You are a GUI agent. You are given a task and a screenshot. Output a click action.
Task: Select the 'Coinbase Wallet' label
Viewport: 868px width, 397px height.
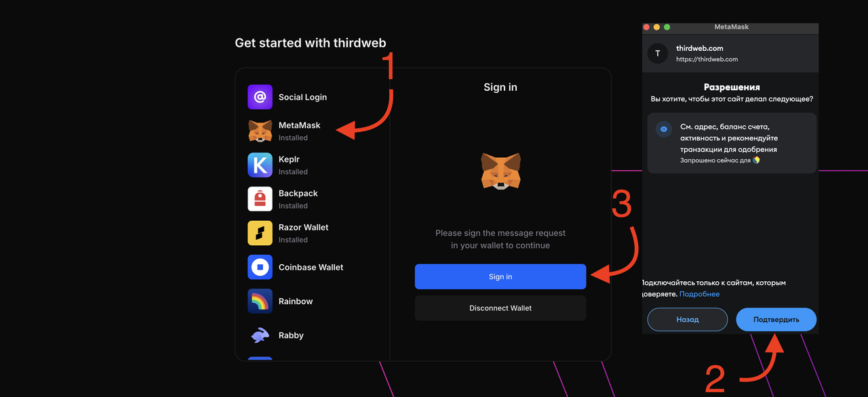pyautogui.click(x=311, y=267)
